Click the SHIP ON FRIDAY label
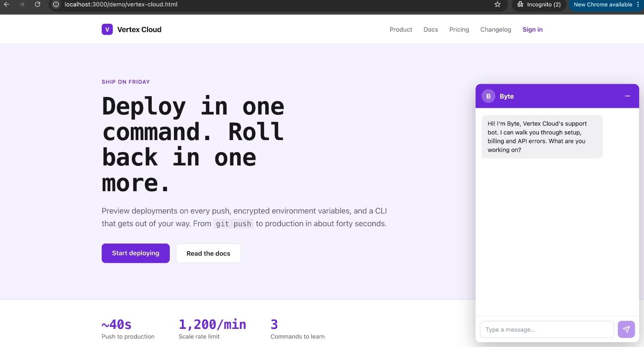 pos(126,82)
